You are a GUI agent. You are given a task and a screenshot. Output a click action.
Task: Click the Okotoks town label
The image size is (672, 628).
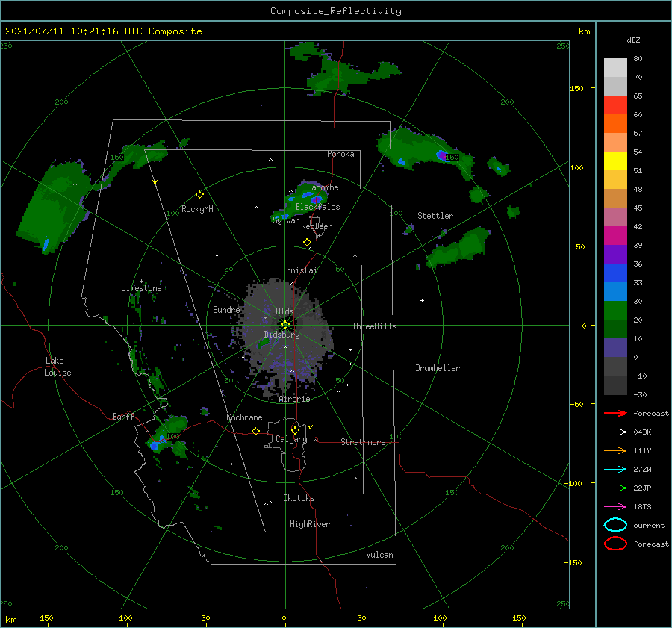click(x=299, y=498)
